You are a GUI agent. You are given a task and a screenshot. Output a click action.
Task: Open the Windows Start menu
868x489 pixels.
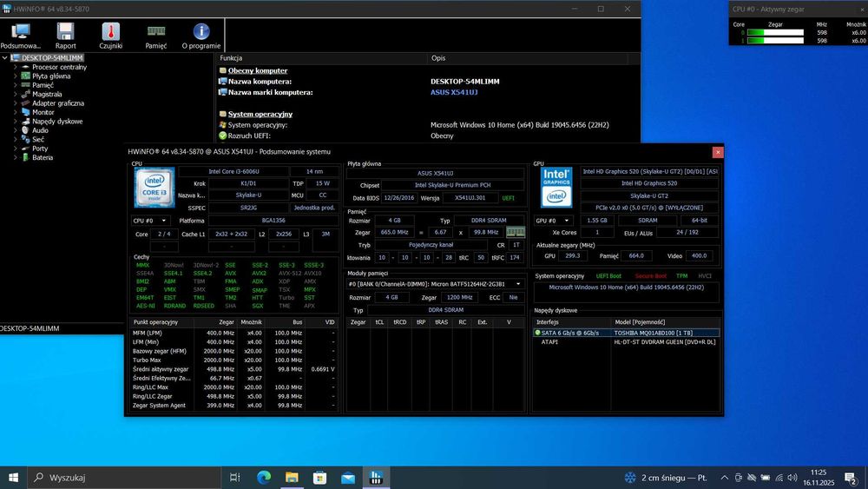click(x=13, y=478)
